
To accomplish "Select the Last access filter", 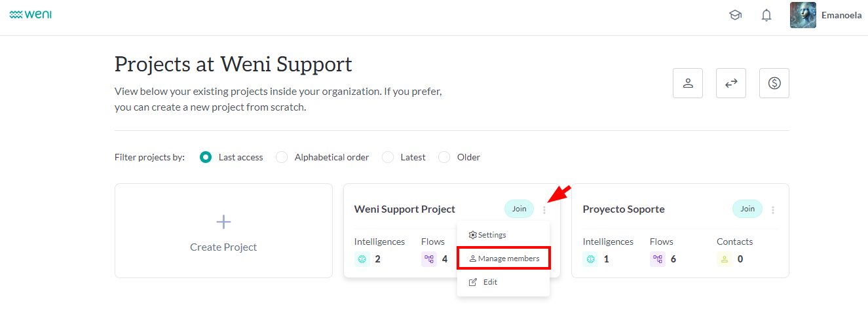I will click(x=206, y=157).
